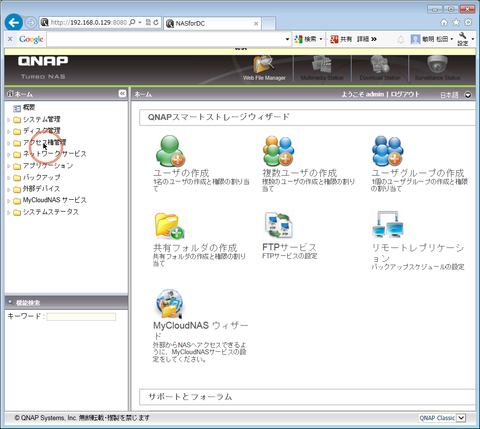
Task: Click the QNAP logo
Action: (43, 61)
